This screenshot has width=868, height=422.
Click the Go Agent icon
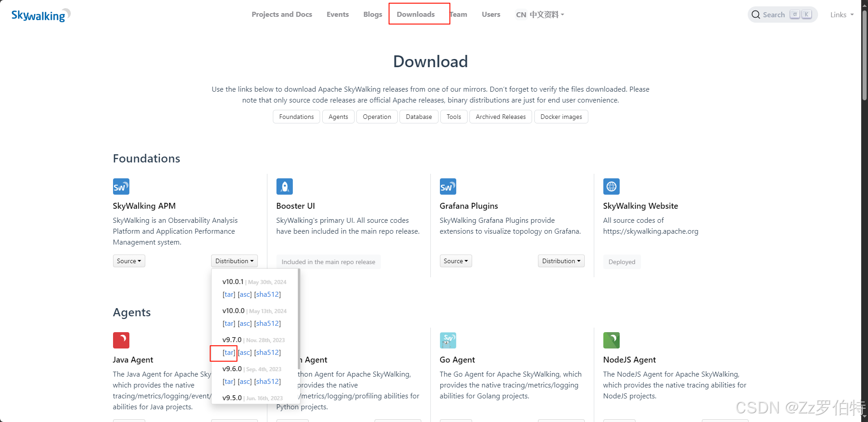pyautogui.click(x=448, y=340)
